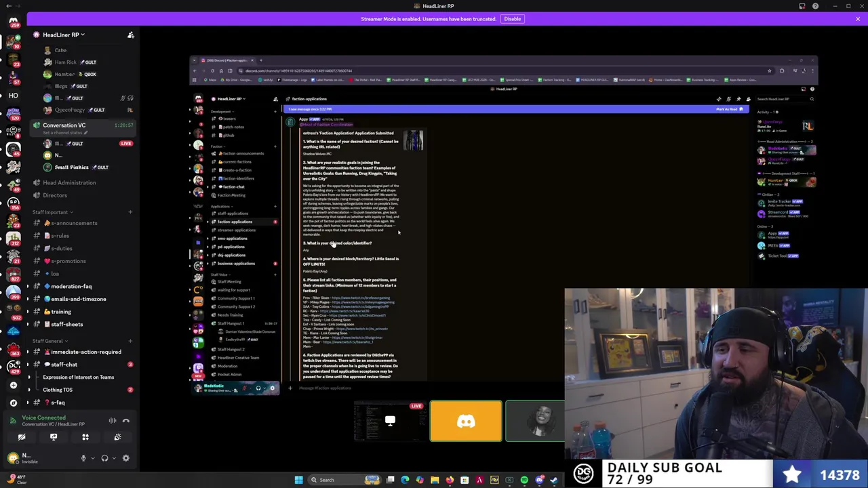Join the Directors voice channel
Image resolution: width=868 pixels, height=488 pixels.
[55, 195]
